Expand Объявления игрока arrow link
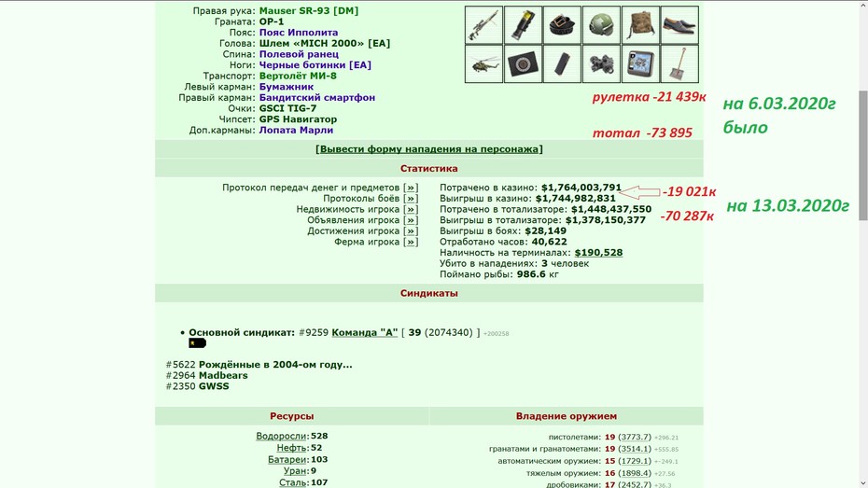868x488 pixels. tap(411, 220)
